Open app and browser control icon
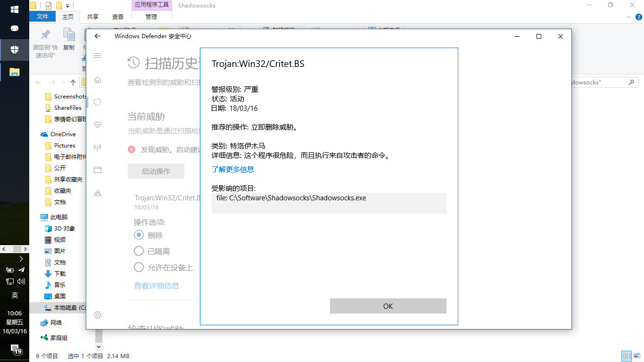The height and width of the screenshot is (362, 644). (98, 170)
